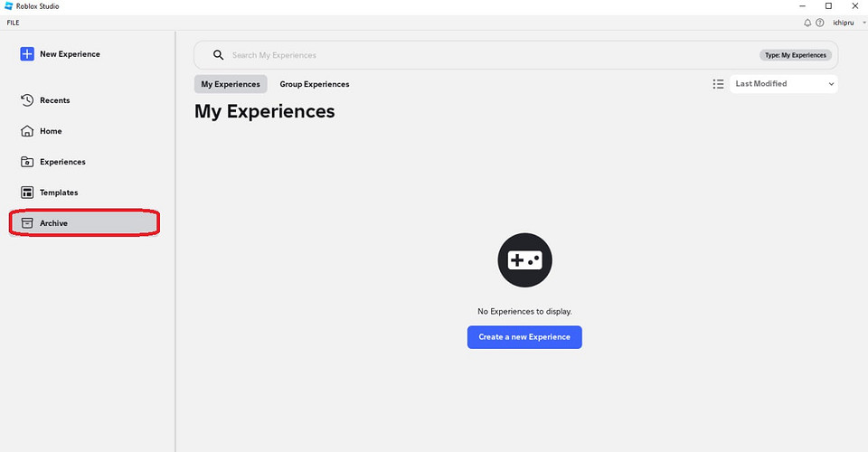This screenshot has height=452, width=868.
Task: Click the Type: My Experiences filter chip
Action: click(x=795, y=55)
